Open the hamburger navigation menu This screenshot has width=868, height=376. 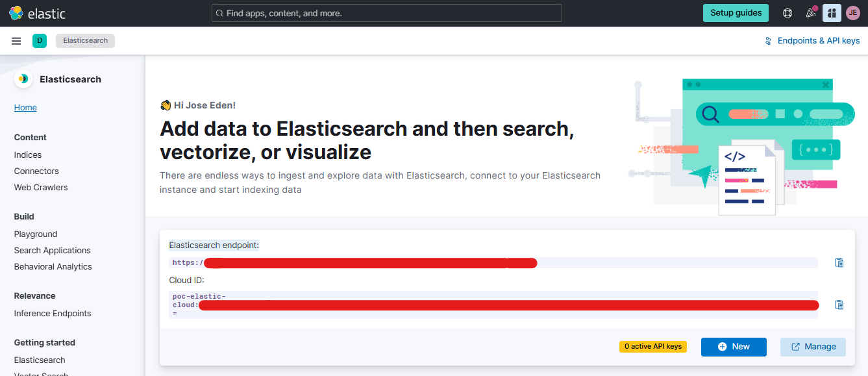(16, 41)
